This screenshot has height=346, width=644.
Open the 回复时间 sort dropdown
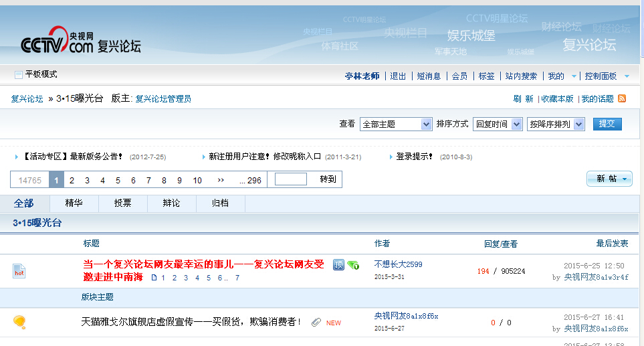click(498, 124)
